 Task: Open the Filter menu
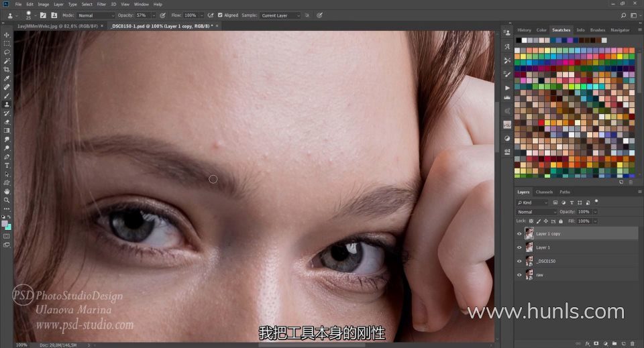(101, 4)
